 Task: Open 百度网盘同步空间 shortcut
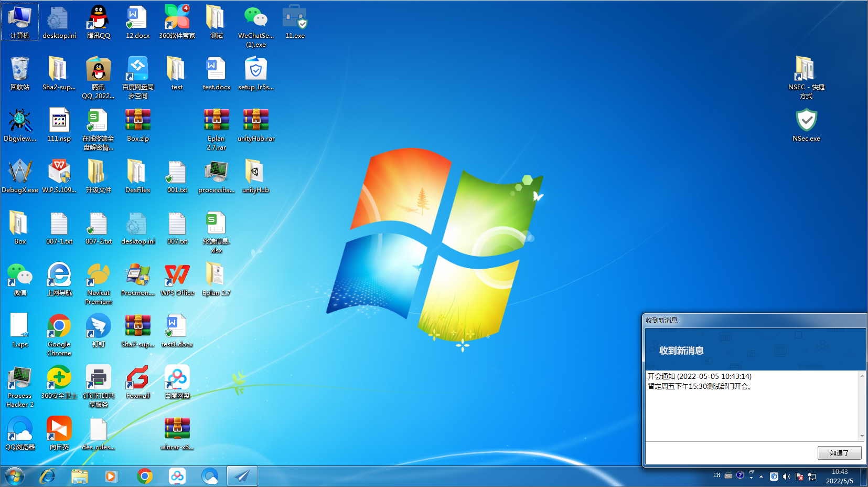[137, 78]
